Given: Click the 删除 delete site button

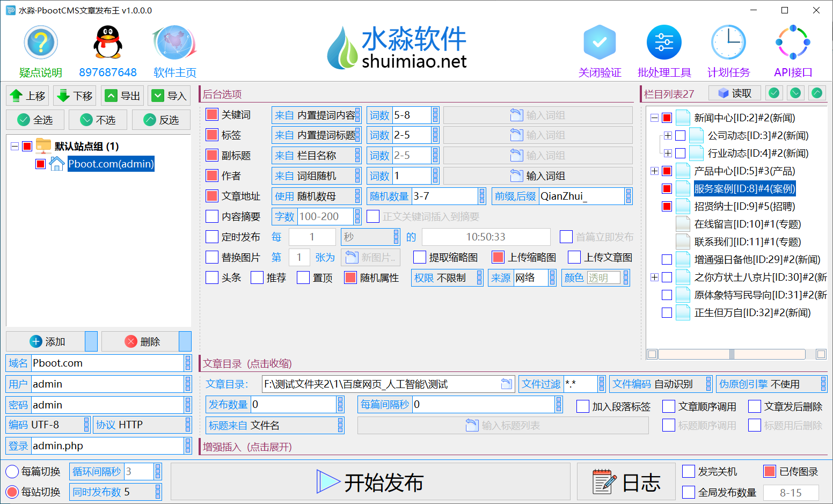Looking at the screenshot, I should coord(141,341).
